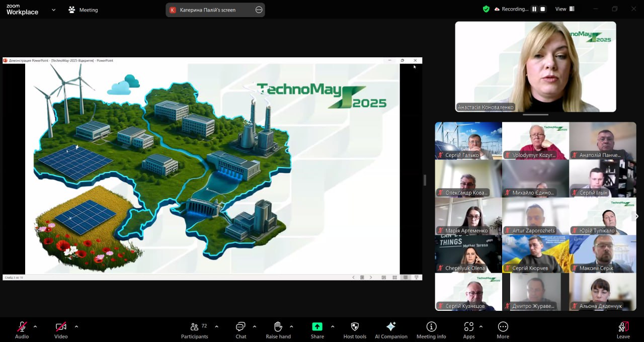Select Сергій Ільїн video tile

[602, 179]
